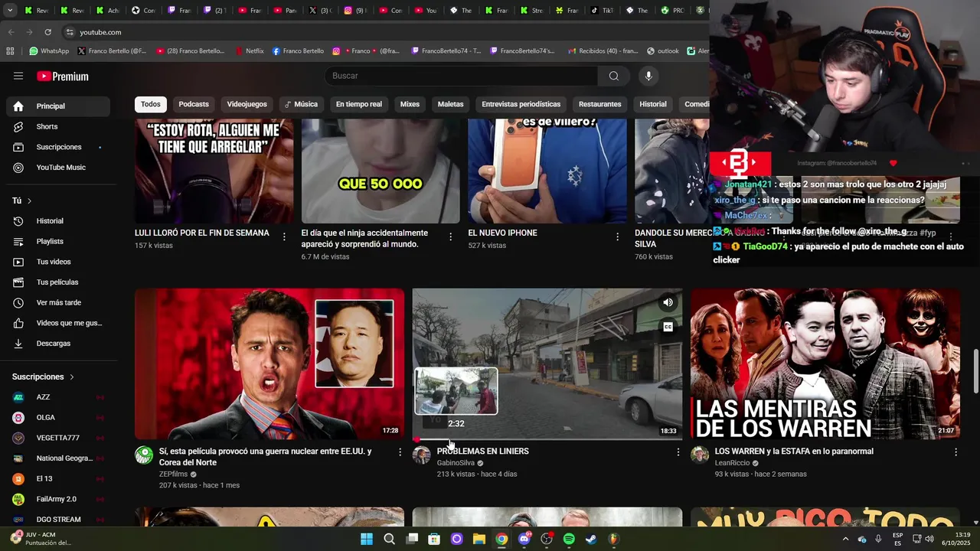The width and height of the screenshot is (980, 551).
Task: Open Steam from the taskbar
Action: click(591, 539)
